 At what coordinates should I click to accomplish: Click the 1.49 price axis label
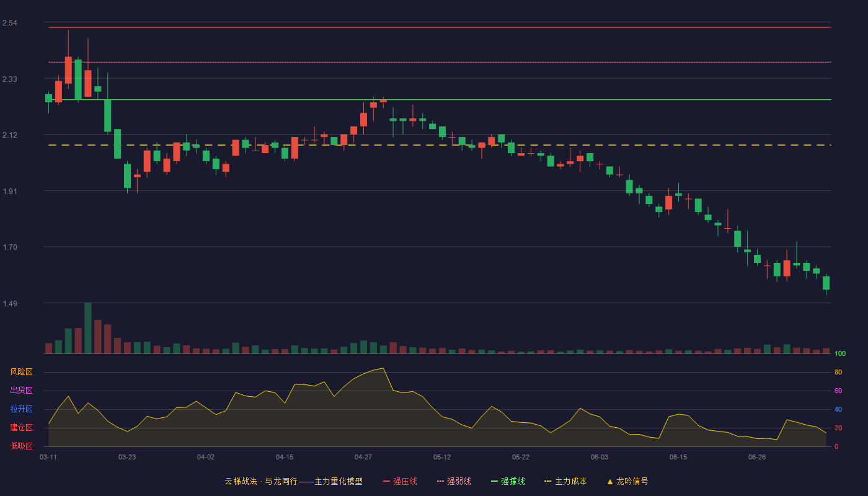[9, 304]
